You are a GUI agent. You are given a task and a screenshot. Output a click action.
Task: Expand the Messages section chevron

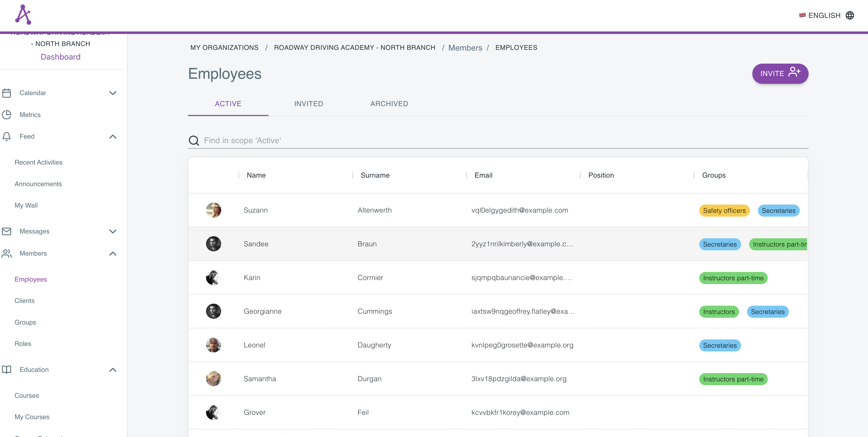113,231
